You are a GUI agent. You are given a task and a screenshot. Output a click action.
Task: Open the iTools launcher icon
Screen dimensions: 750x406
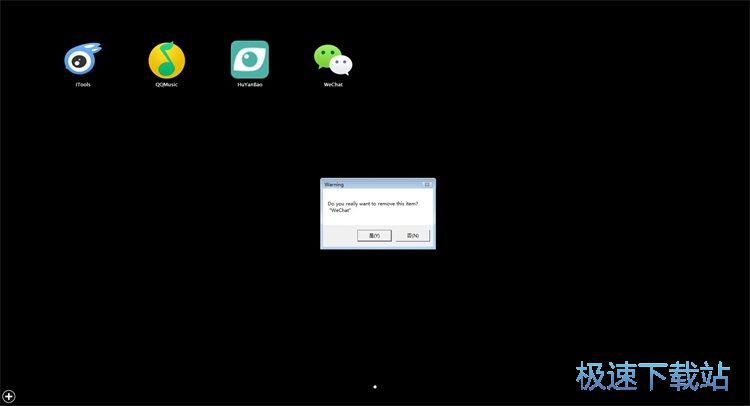click(x=83, y=59)
